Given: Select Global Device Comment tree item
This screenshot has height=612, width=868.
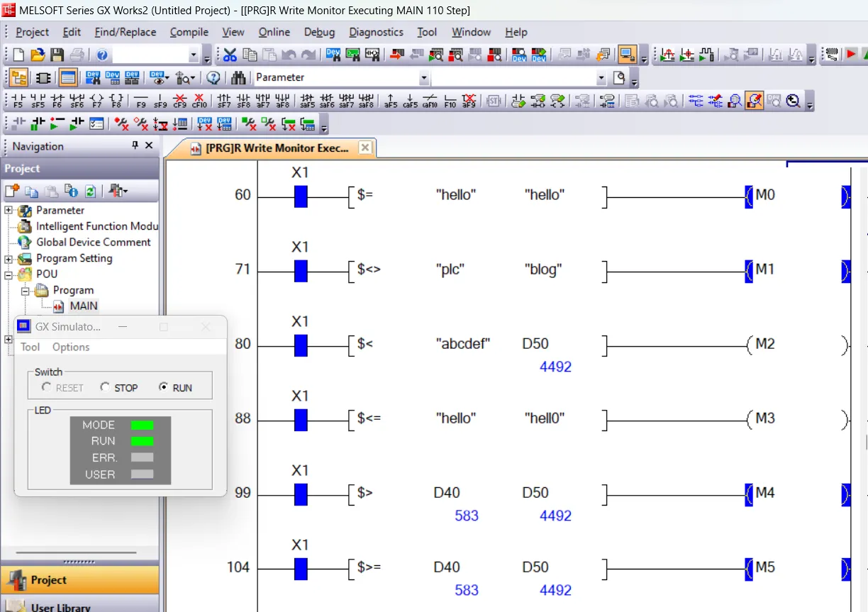Looking at the screenshot, I should point(94,242).
